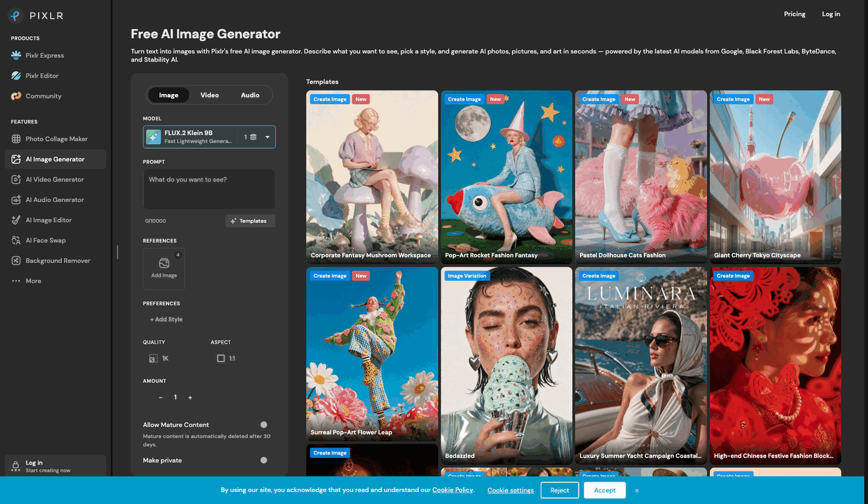
Task: Click the More ellipsis icon
Action: pyautogui.click(x=16, y=281)
